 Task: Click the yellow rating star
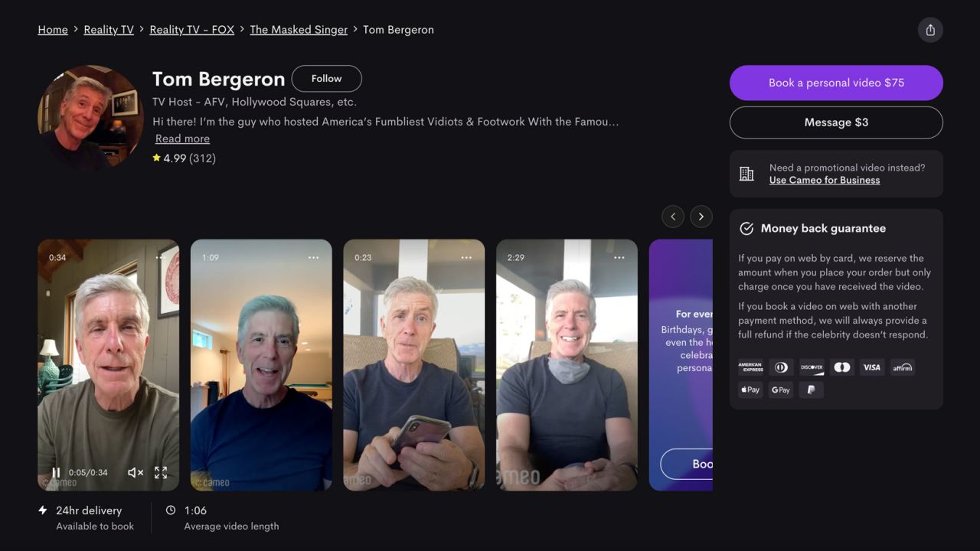pyautogui.click(x=156, y=158)
